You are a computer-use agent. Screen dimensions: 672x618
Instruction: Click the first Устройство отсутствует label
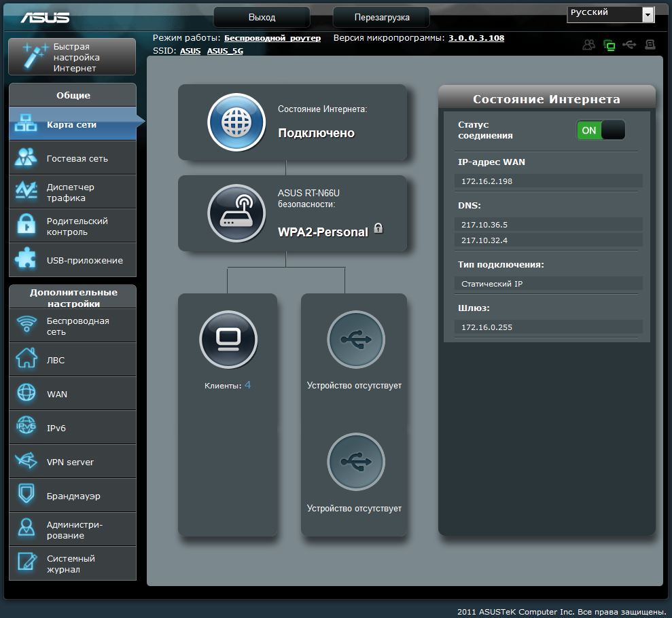point(354,386)
